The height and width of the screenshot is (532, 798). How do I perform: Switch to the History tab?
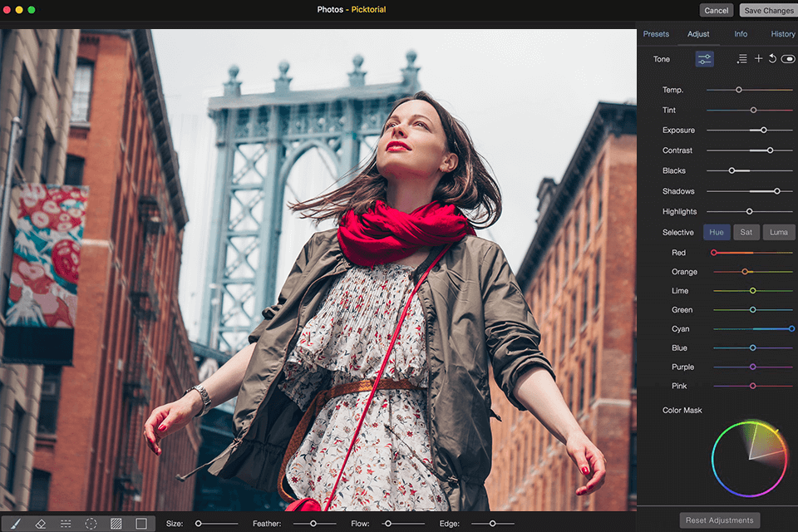point(782,34)
